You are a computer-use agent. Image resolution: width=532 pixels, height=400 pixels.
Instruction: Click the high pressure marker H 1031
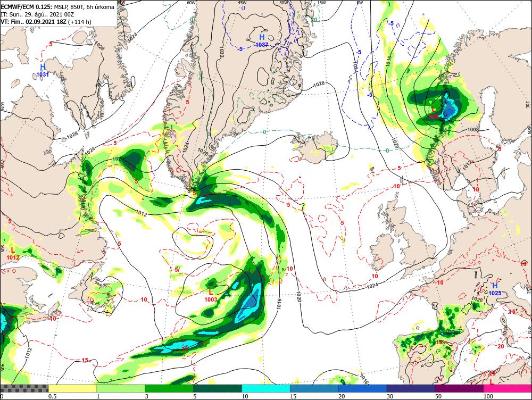[x=43, y=70]
